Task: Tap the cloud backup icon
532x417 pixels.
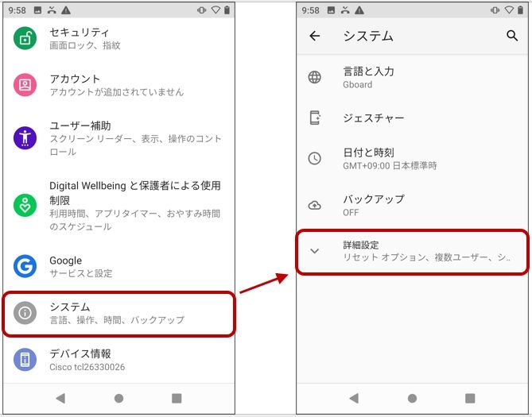Action: [x=315, y=205]
